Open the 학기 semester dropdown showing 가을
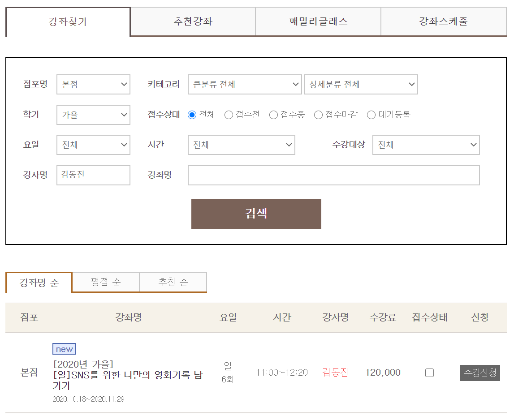This screenshot has height=420, width=514. pyautogui.click(x=93, y=115)
